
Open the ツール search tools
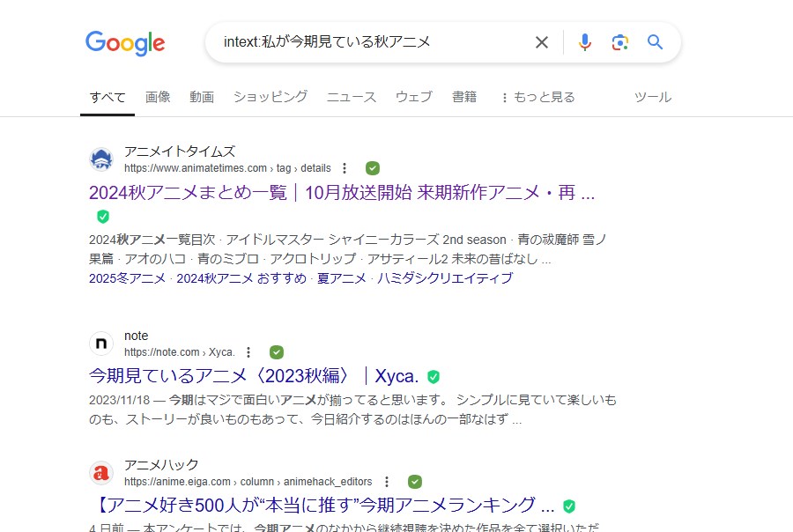pos(653,97)
